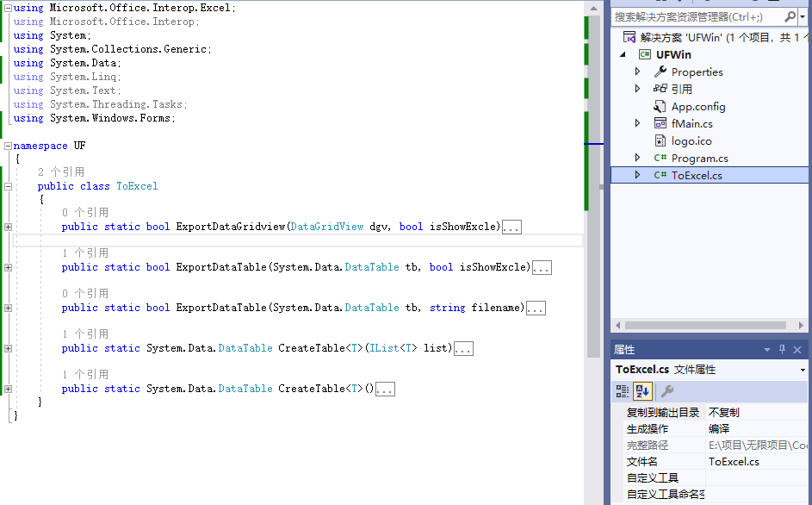Expand the fMain.cs tree node
Image resolution: width=812 pixels, height=505 pixels.
click(x=637, y=123)
